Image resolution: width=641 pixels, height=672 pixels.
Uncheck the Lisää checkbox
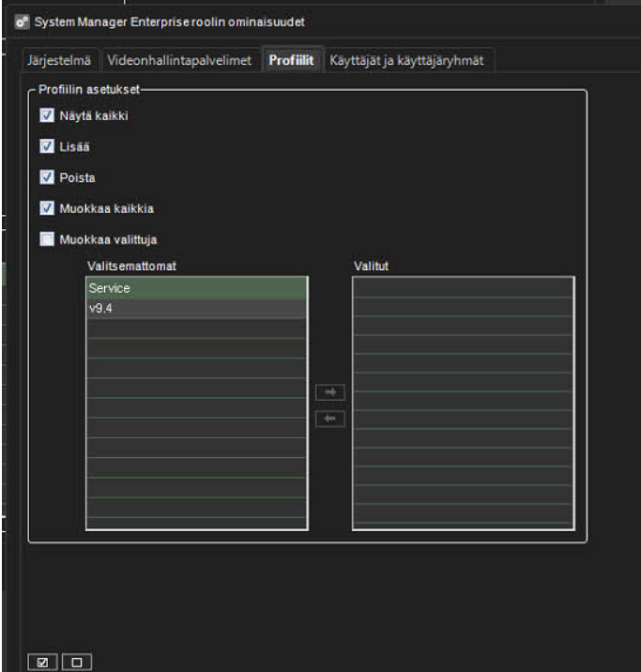coord(47,146)
